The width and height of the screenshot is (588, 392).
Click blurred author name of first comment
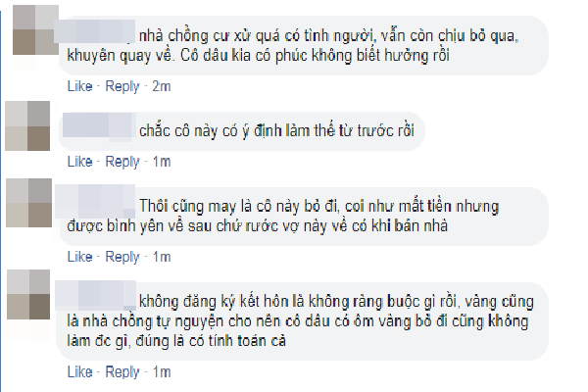(x=94, y=31)
